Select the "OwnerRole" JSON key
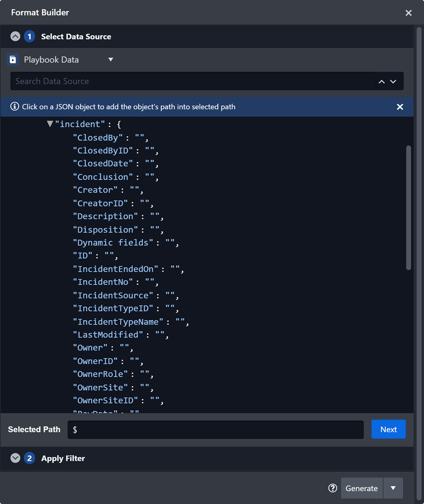 [100, 374]
